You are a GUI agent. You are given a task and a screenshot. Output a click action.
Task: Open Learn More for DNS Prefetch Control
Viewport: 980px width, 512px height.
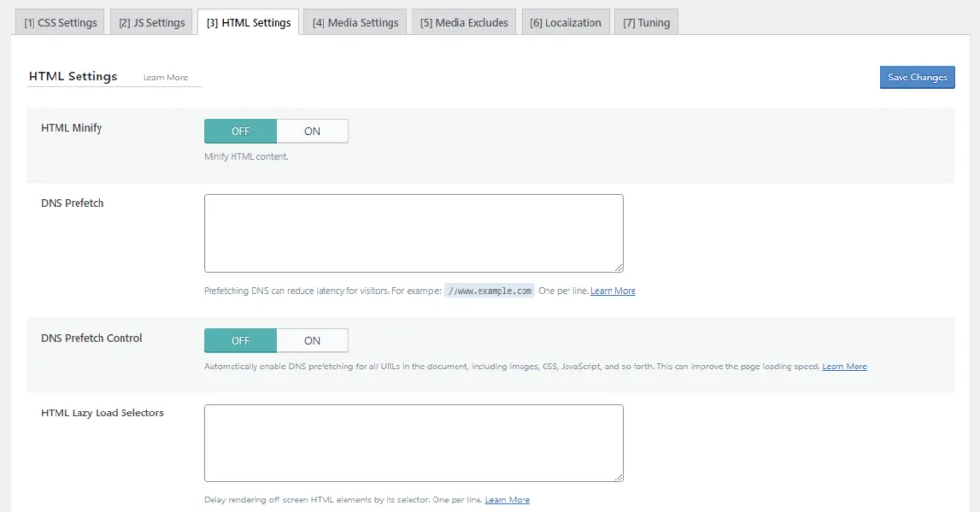pos(844,367)
